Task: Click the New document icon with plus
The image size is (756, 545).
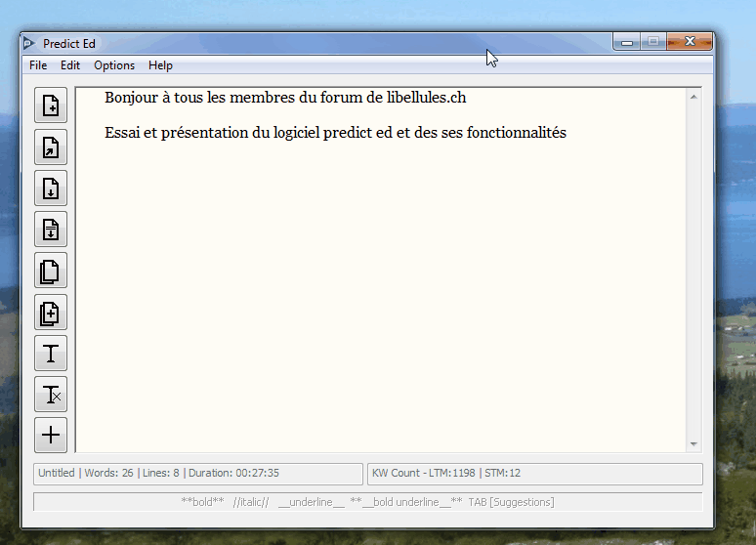Action: point(51,105)
